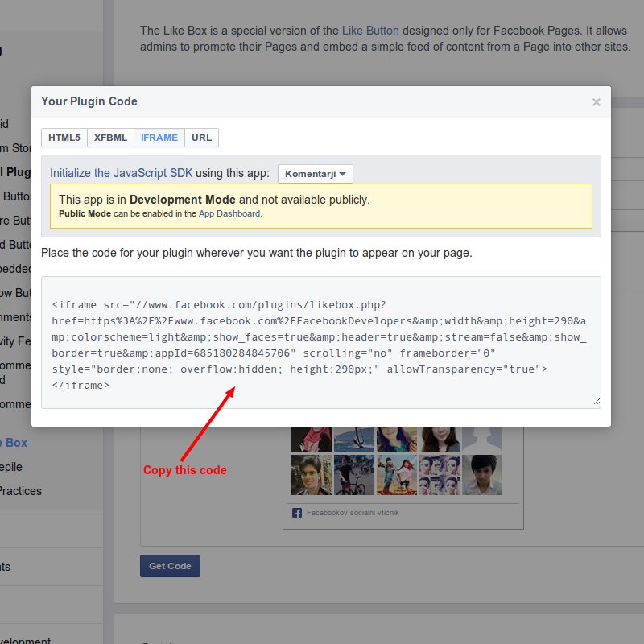Open the Box sidebar link
This screenshot has width=644, height=644.
[14, 443]
